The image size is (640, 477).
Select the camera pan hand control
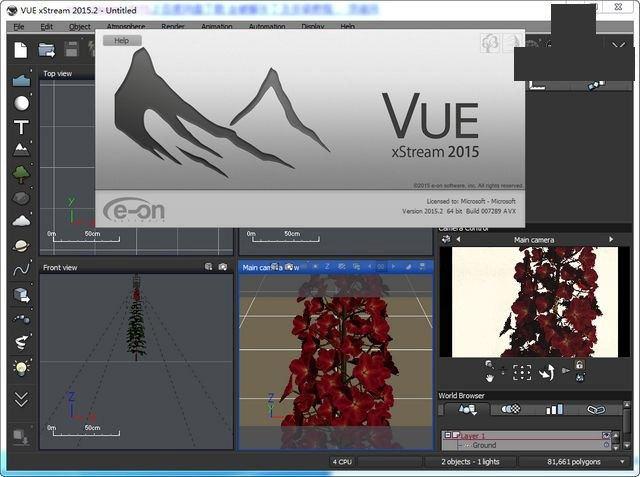489,378
